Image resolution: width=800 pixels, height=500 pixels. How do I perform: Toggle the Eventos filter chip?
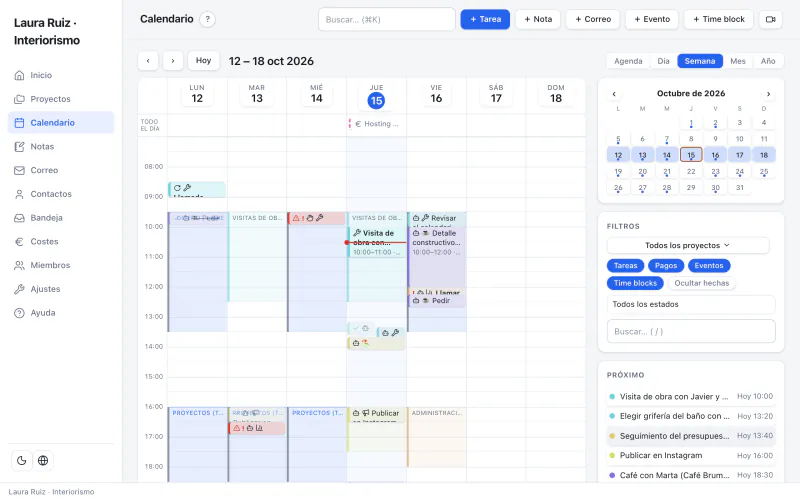click(709, 265)
